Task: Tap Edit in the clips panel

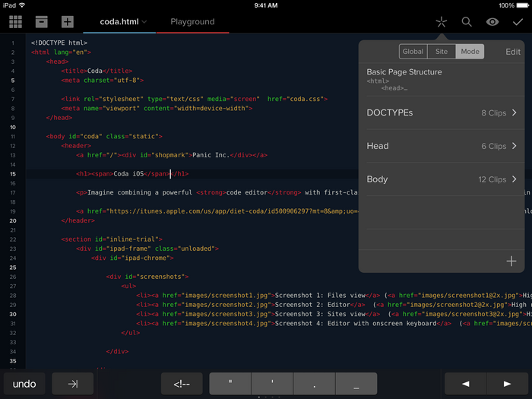Action: pos(513,52)
